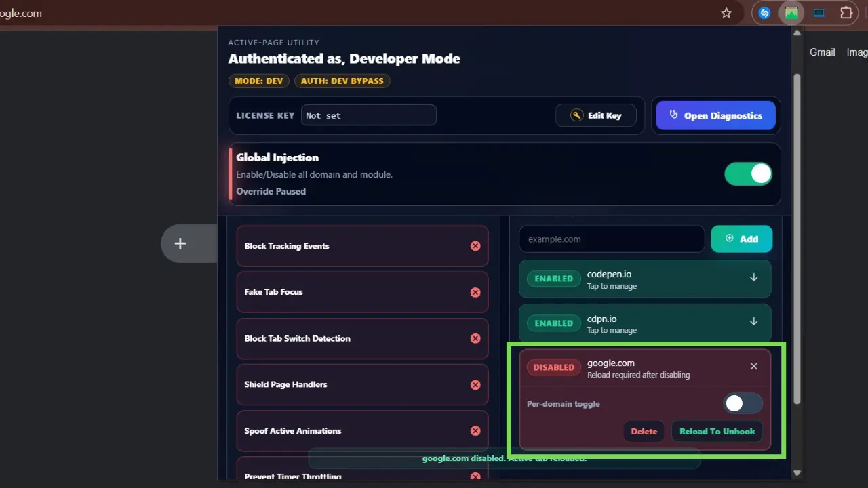Toggle the Global Injection switch
The width and height of the screenshot is (868, 488).
748,174
